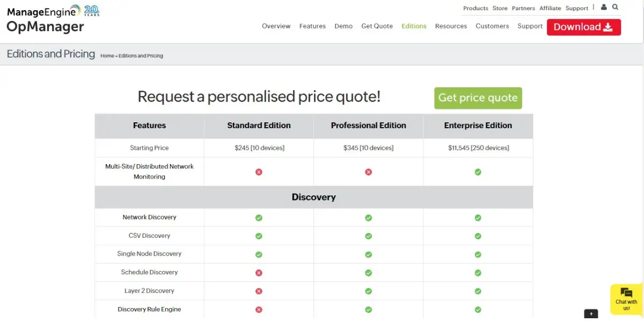The image size is (644, 322).
Task: Click the Enterprise Edition column header
Action: point(478,126)
